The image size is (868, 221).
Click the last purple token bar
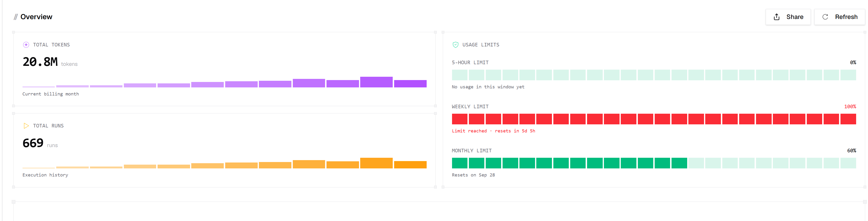[410, 84]
